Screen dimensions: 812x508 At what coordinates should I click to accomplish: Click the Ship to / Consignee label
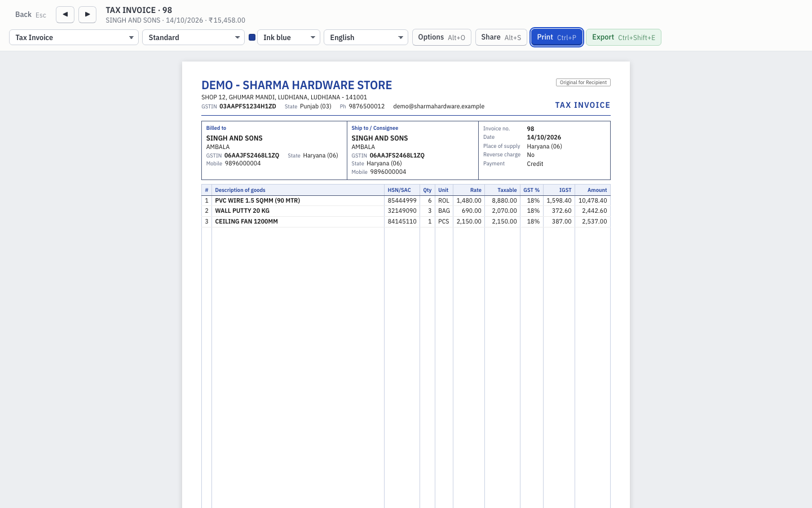(375, 128)
